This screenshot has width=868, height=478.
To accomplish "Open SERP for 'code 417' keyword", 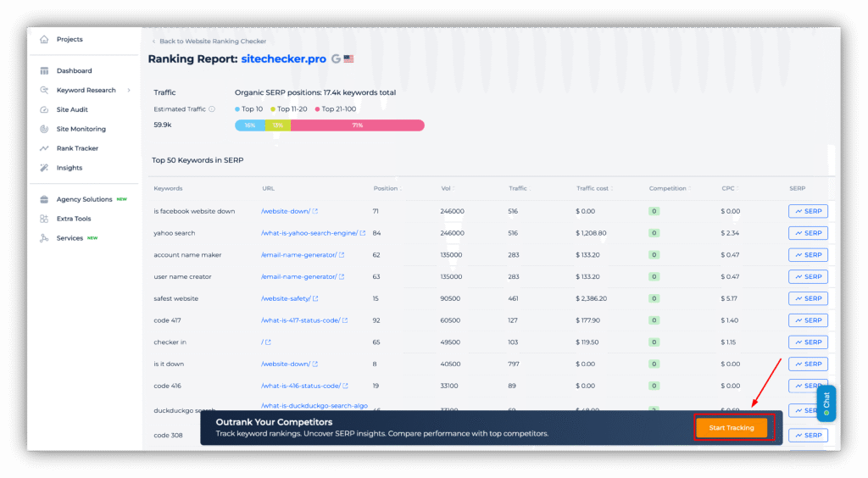I will pyautogui.click(x=808, y=320).
